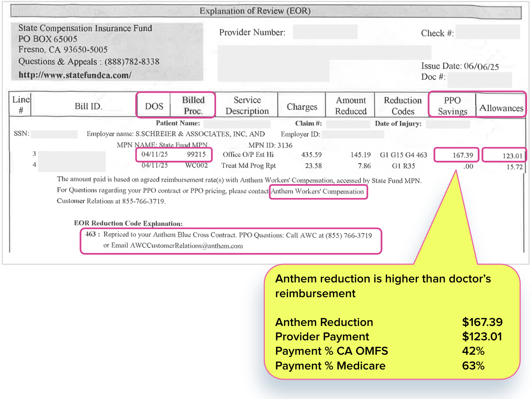Click the 'Check #:' label

437,33
